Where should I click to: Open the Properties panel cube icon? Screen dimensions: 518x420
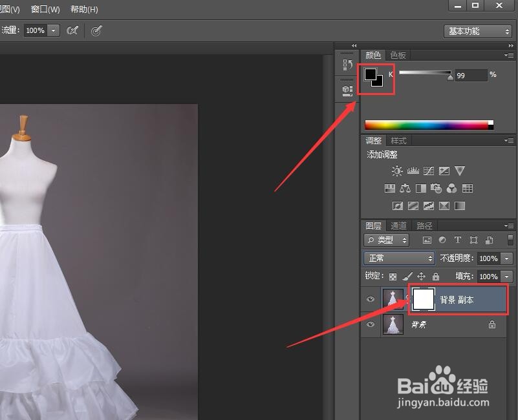click(347, 90)
